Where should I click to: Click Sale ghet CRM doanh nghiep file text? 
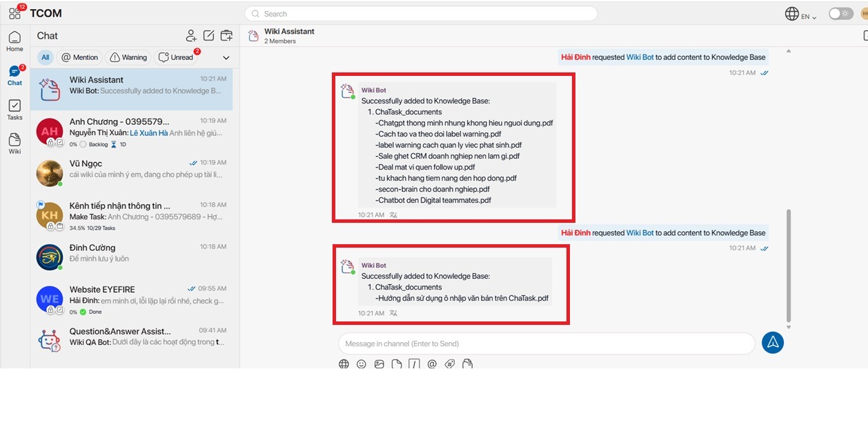click(448, 156)
